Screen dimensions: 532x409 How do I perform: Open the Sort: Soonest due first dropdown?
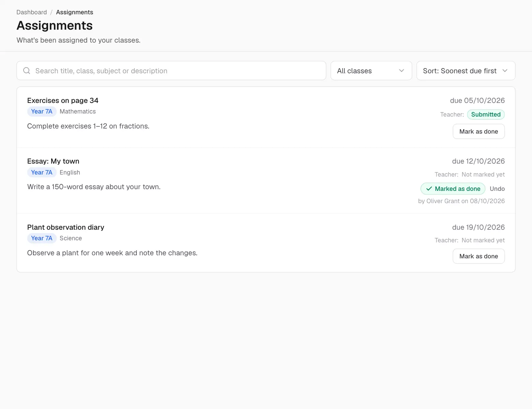click(466, 71)
